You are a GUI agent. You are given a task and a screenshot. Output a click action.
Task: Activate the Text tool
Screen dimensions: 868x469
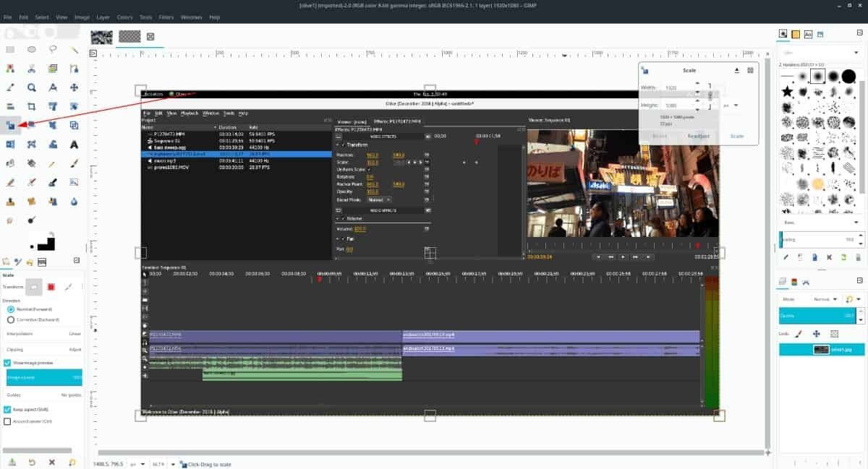(x=75, y=144)
